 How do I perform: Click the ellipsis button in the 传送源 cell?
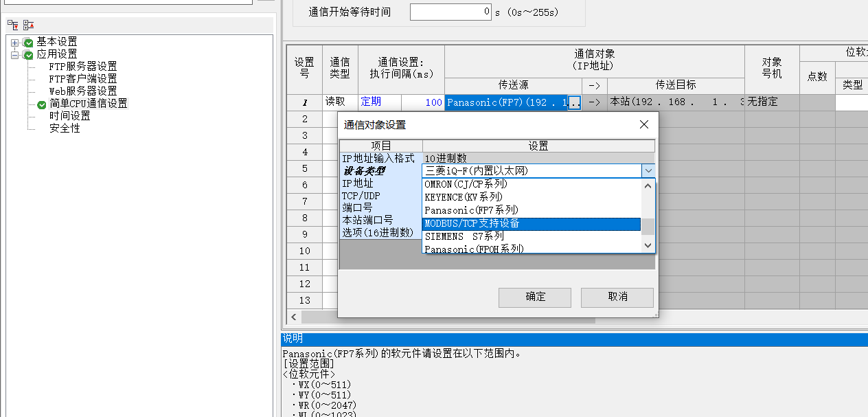[575, 102]
